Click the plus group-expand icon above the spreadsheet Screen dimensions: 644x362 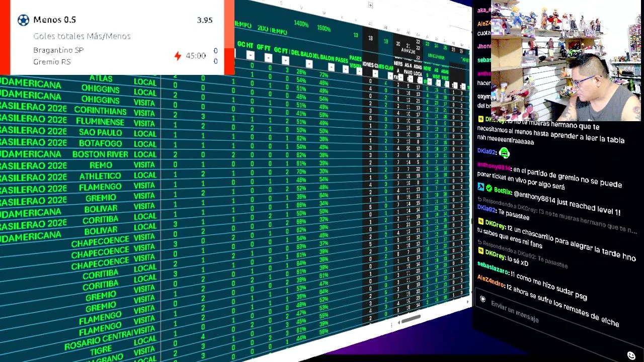click(370, 6)
